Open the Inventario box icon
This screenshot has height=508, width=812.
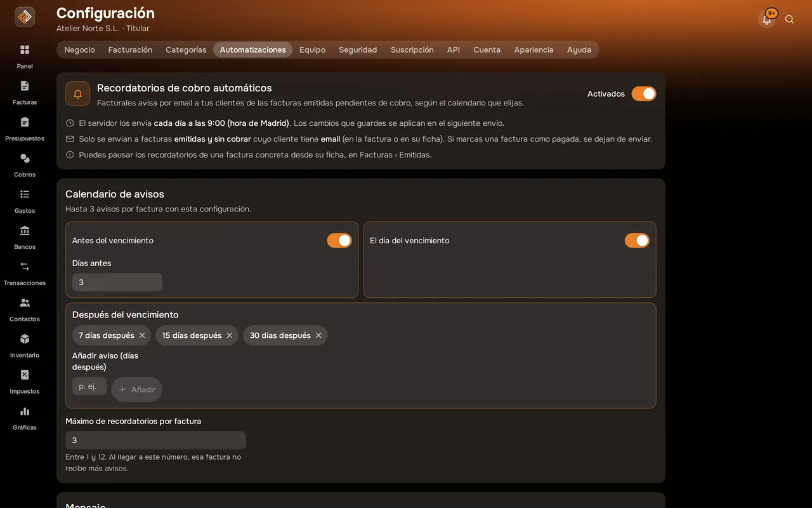pyautogui.click(x=25, y=339)
